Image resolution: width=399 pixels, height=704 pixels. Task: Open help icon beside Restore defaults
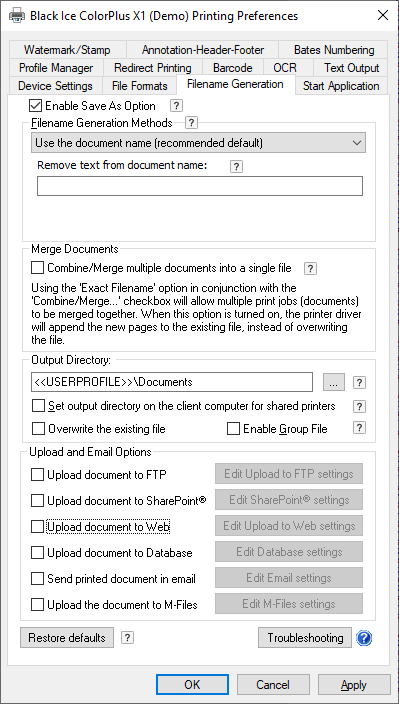[127, 638]
